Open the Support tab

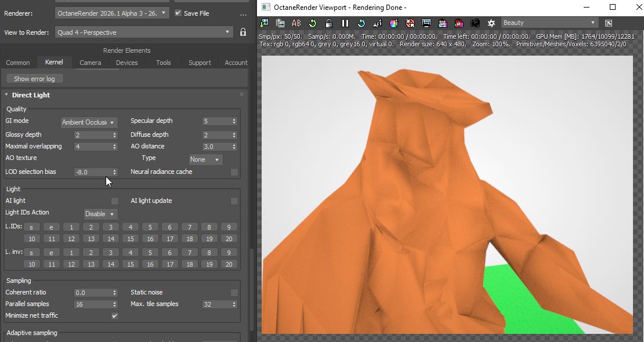tap(200, 63)
